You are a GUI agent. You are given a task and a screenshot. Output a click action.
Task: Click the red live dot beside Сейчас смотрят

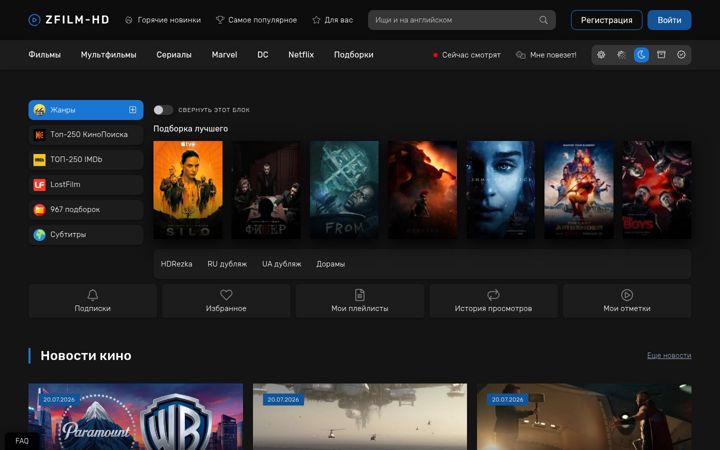coord(435,55)
